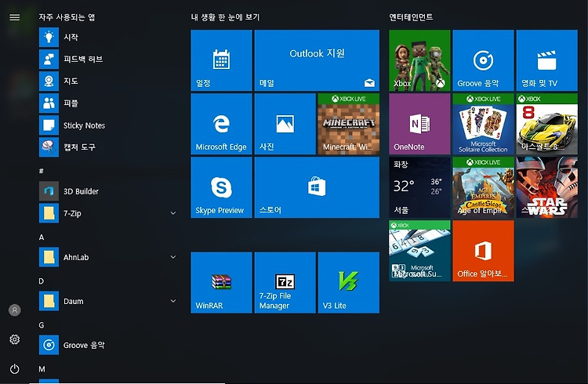Image resolution: width=588 pixels, height=384 pixels.
Task: Launch 3D Builder from app list
Action: pos(109,191)
